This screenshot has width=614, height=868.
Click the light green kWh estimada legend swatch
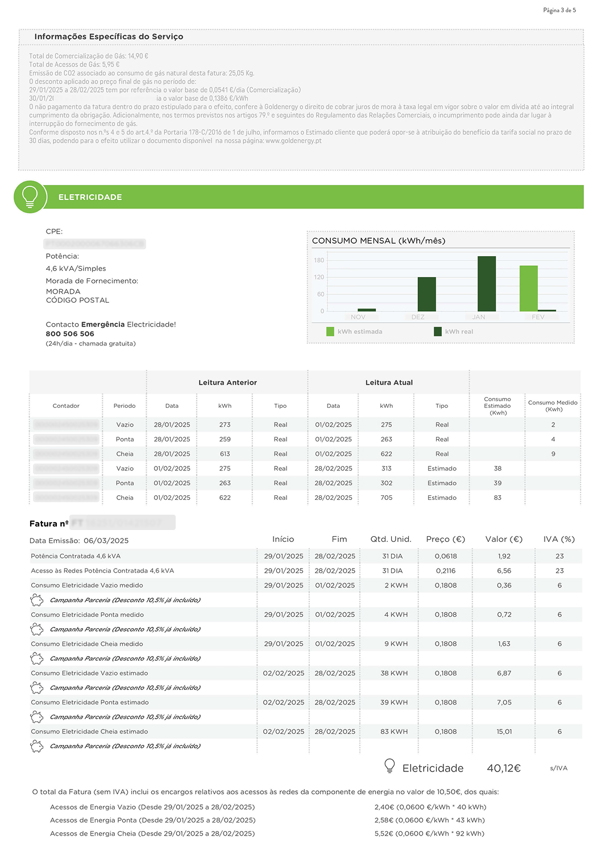click(x=330, y=332)
